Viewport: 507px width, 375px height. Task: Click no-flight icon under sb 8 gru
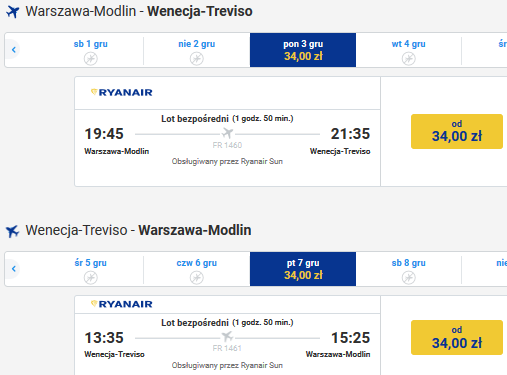click(408, 277)
